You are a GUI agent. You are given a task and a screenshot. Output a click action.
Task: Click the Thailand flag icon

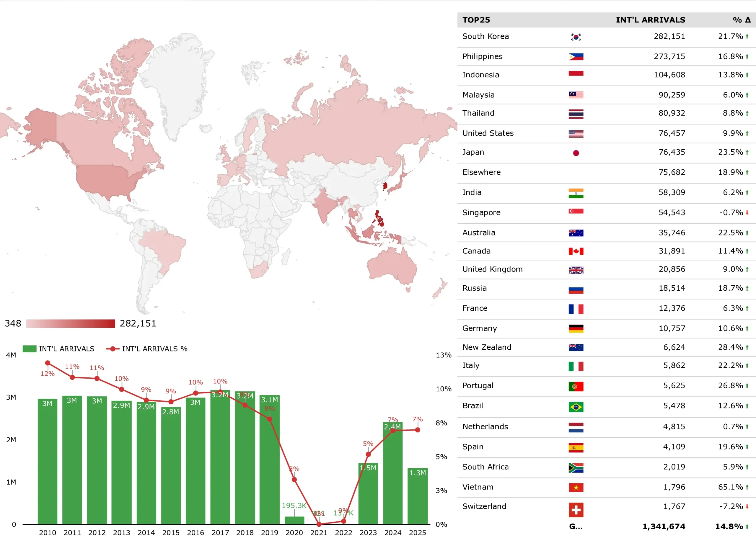click(576, 114)
